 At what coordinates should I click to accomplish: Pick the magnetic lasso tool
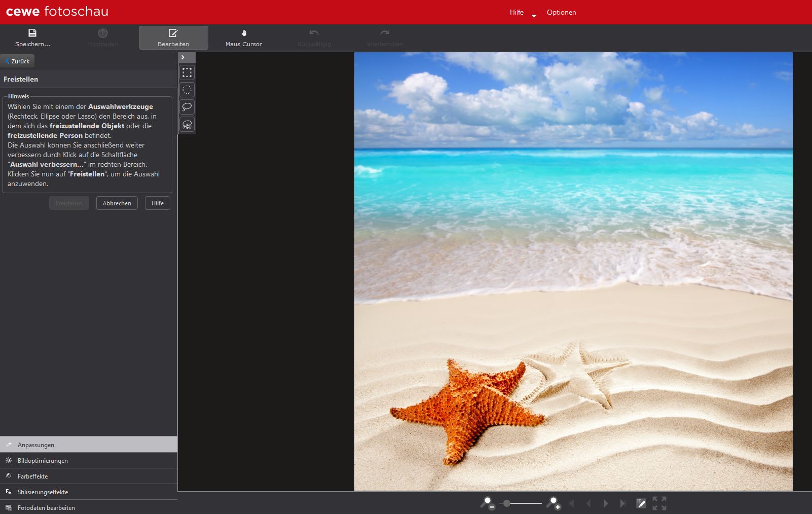(187, 125)
